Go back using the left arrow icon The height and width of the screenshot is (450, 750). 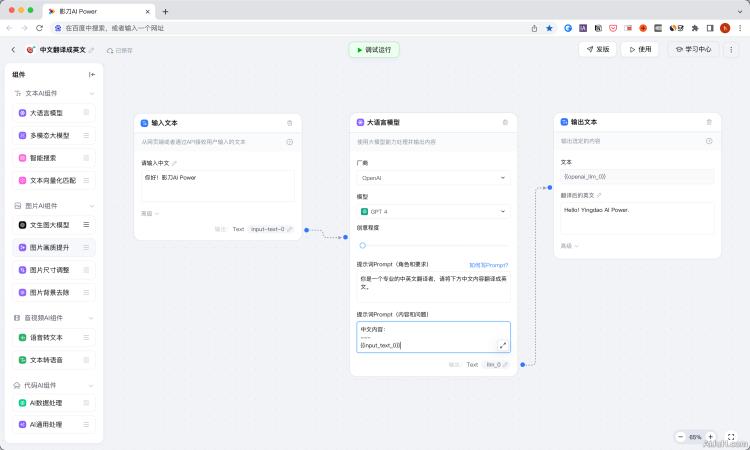point(13,49)
